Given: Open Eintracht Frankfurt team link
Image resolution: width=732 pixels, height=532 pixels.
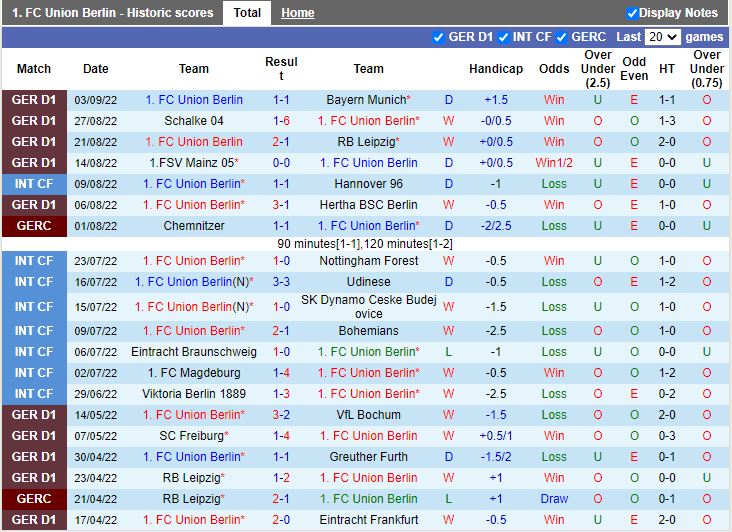Looking at the screenshot, I should click(368, 520).
